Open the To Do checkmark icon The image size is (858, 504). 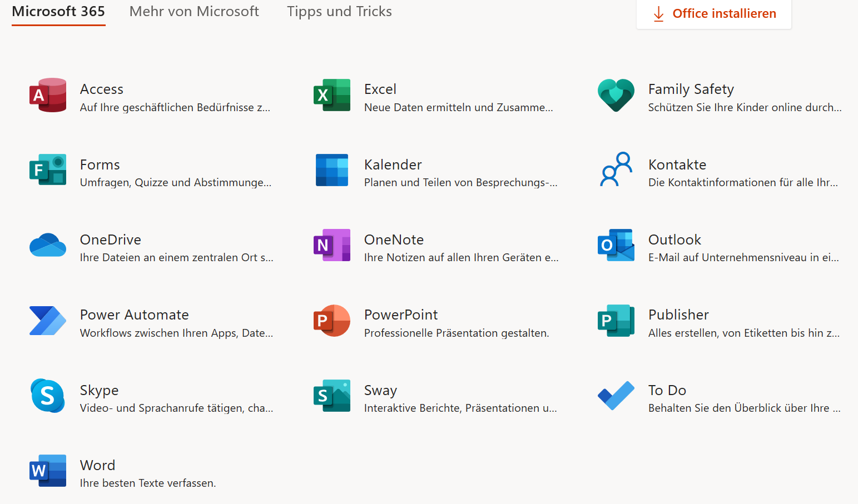[616, 396]
